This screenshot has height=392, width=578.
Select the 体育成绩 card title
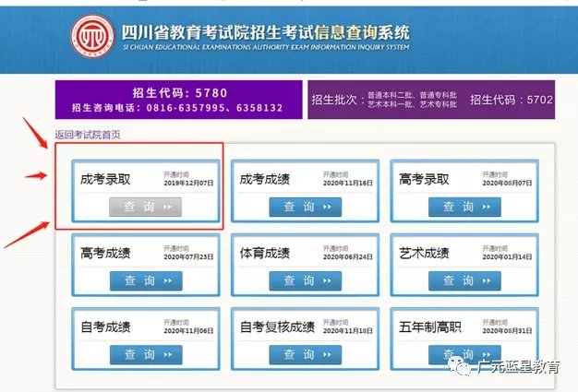pyautogui.click(x=265, y=254)
